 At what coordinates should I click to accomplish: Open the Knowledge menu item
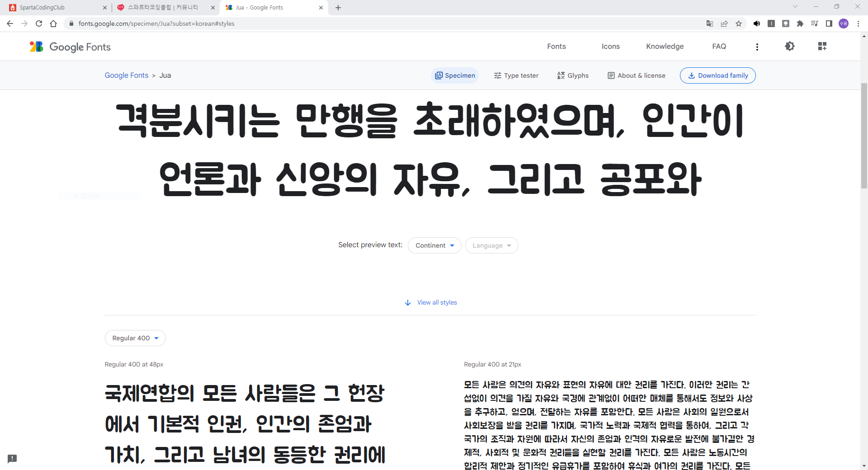(665, 46)
